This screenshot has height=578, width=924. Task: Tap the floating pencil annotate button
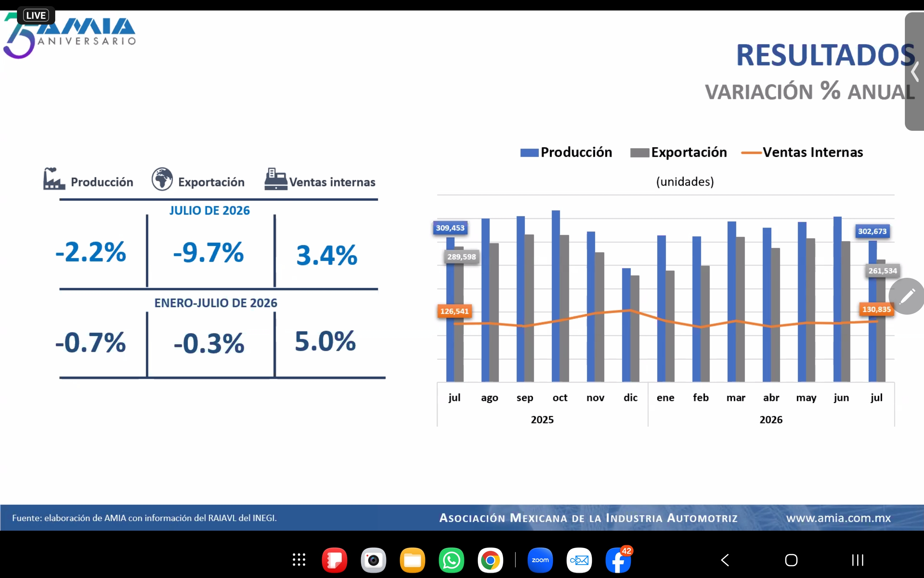[x=907, y=296]
